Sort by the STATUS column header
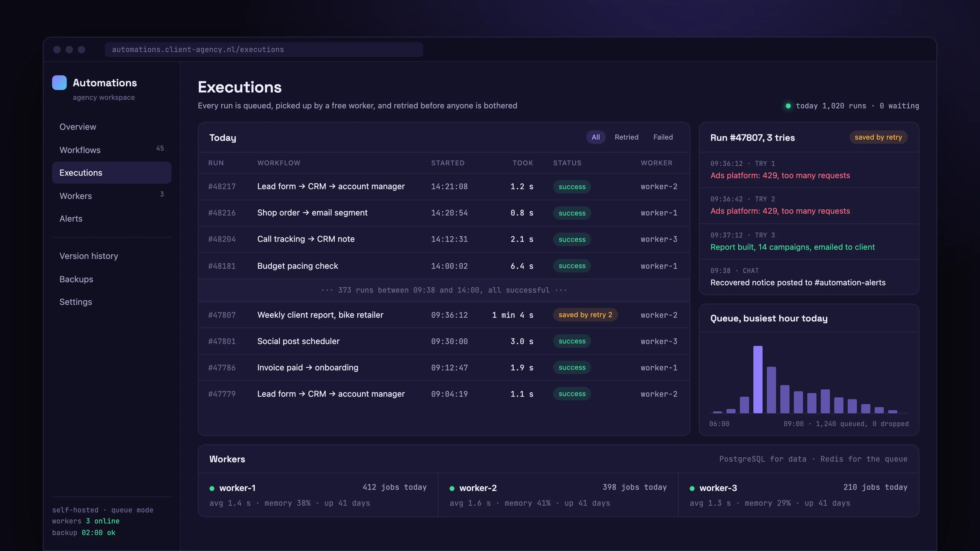This screenshot has height=551, width=980. (567, 163)
